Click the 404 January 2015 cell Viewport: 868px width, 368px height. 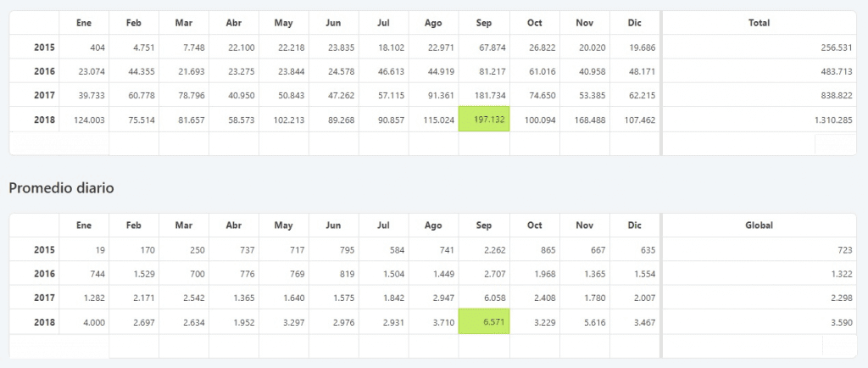pyautogui.click(x=93, y=47)
